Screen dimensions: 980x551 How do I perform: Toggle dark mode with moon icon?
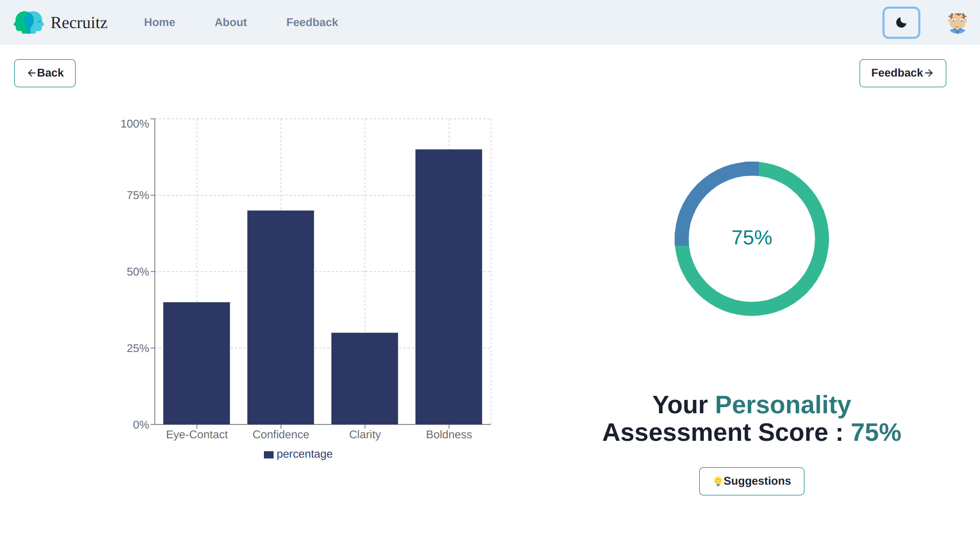click(x=901, y=22)
